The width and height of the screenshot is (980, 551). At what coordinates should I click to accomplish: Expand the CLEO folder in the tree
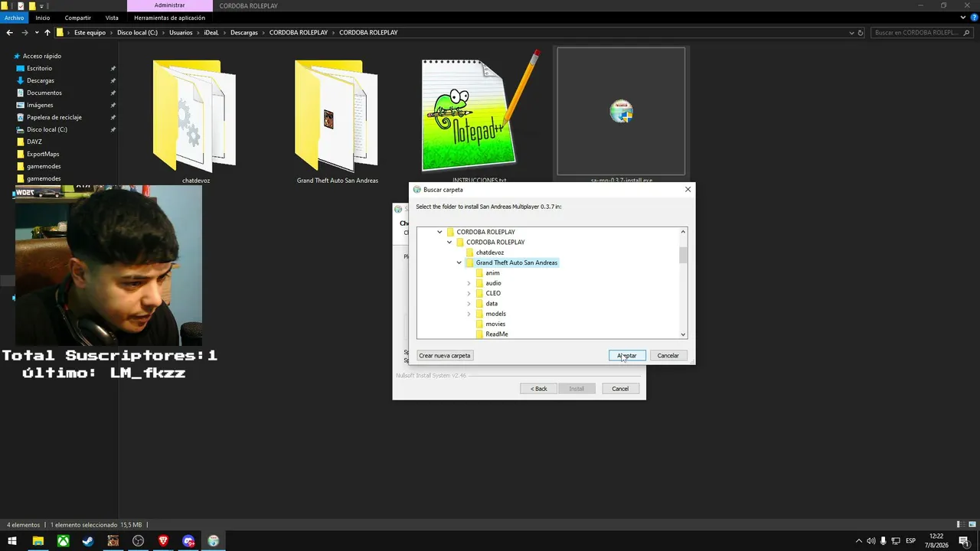click(469, 293)
